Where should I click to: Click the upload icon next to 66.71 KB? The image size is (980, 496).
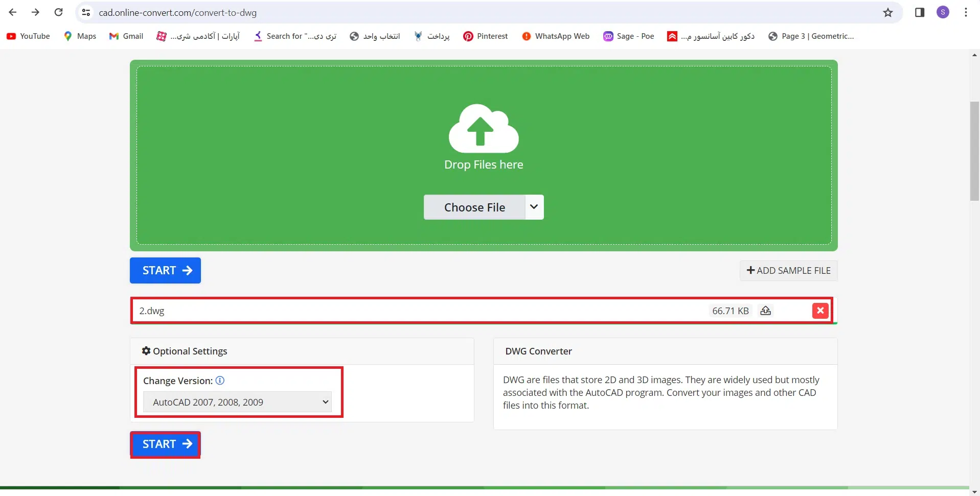point(765,311)
